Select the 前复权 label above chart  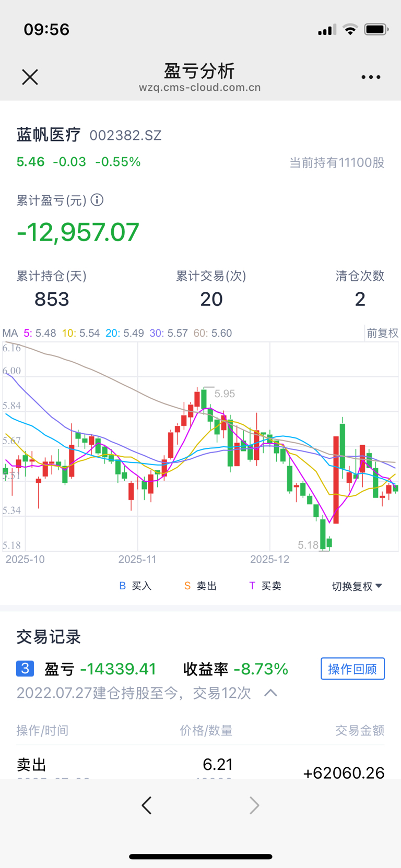coord(382,333)
